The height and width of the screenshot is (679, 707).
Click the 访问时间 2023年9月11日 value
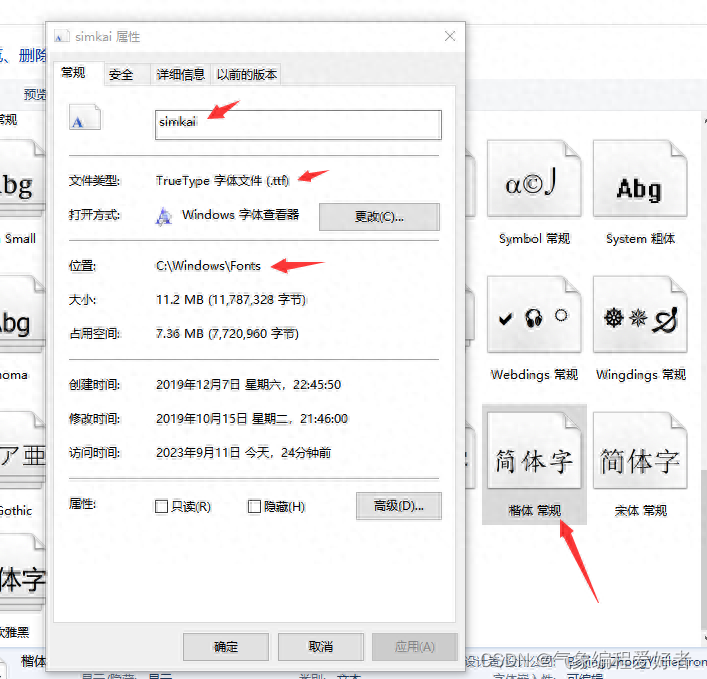pos(243,453)
